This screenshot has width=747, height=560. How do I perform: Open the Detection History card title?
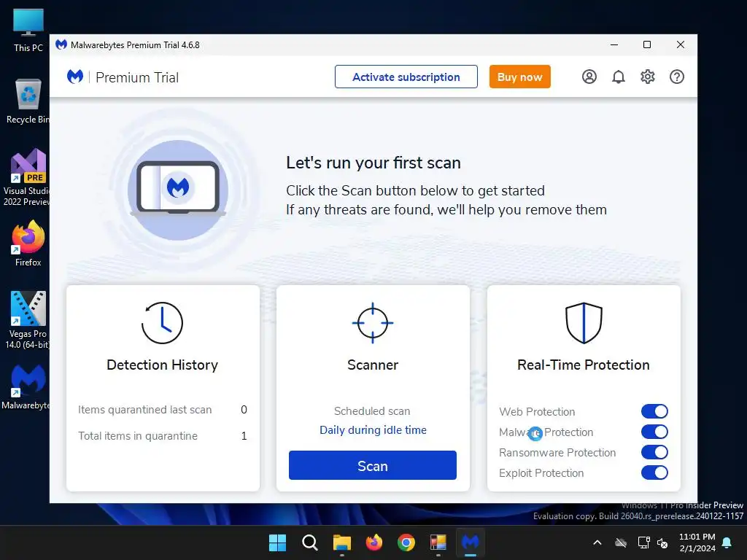point(162,365)
